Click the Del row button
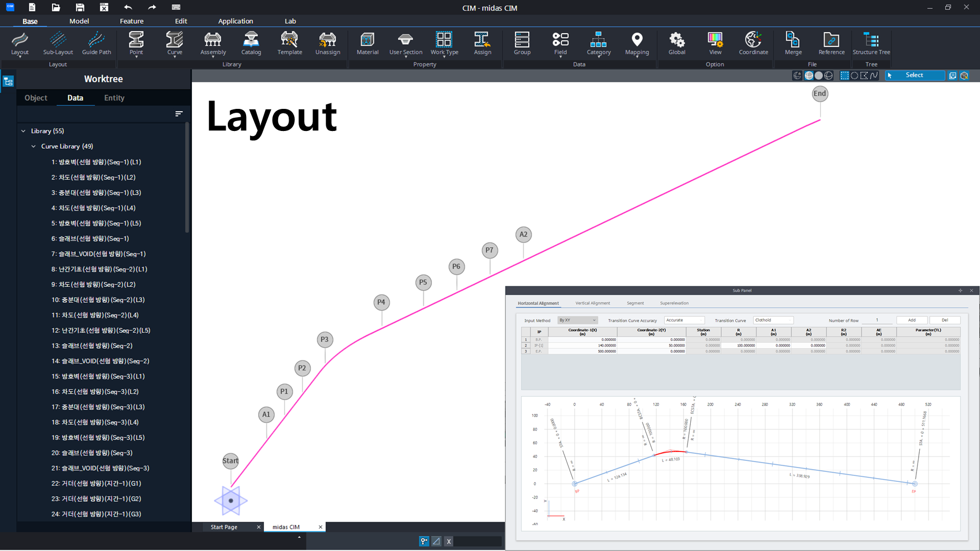The height and width of the screenshot is (551, 980). pos(945,320)
